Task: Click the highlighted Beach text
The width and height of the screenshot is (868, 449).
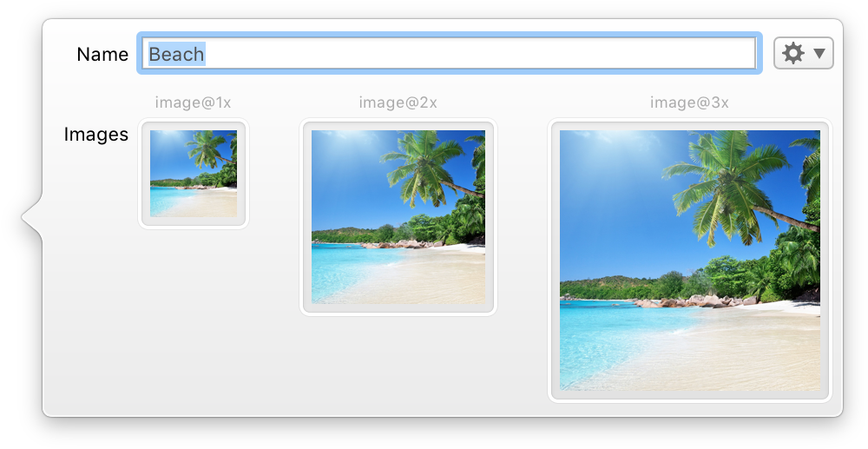Action: (x=176, y=54)
